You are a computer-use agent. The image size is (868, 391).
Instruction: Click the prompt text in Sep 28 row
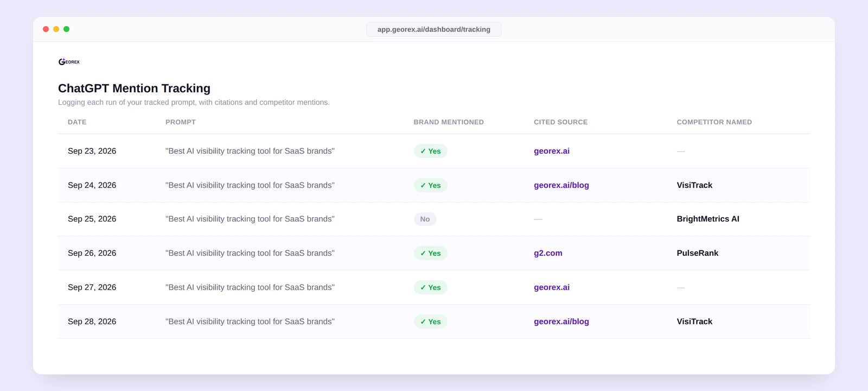pyautogui.click(x=250, y=321)
